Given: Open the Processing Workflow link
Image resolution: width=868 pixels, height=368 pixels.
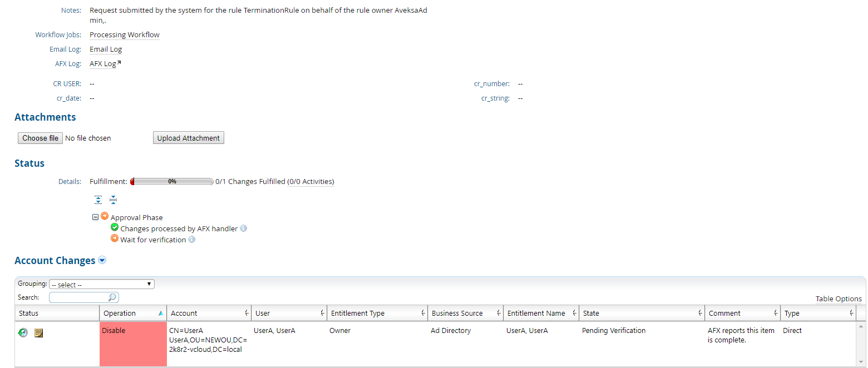Looking at the screenshot, I should coord(125,34).
